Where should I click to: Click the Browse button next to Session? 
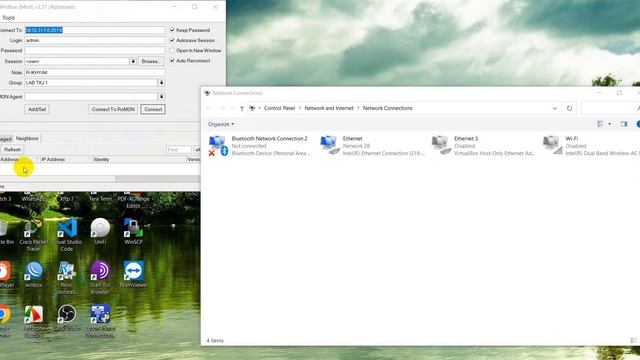coord(151,61)
